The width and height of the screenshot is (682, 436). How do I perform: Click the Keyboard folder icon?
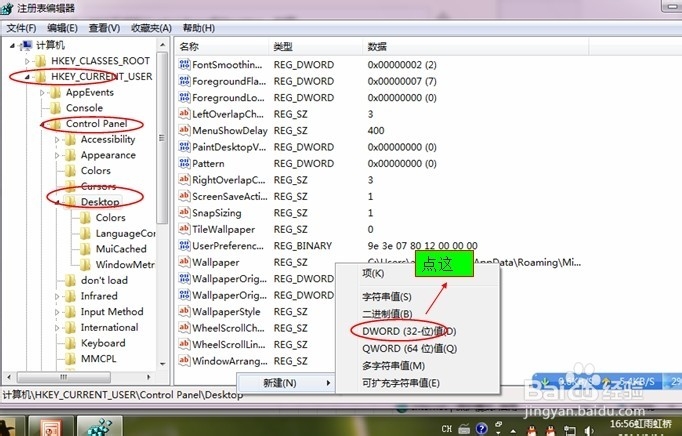click(x=70, y=343)
